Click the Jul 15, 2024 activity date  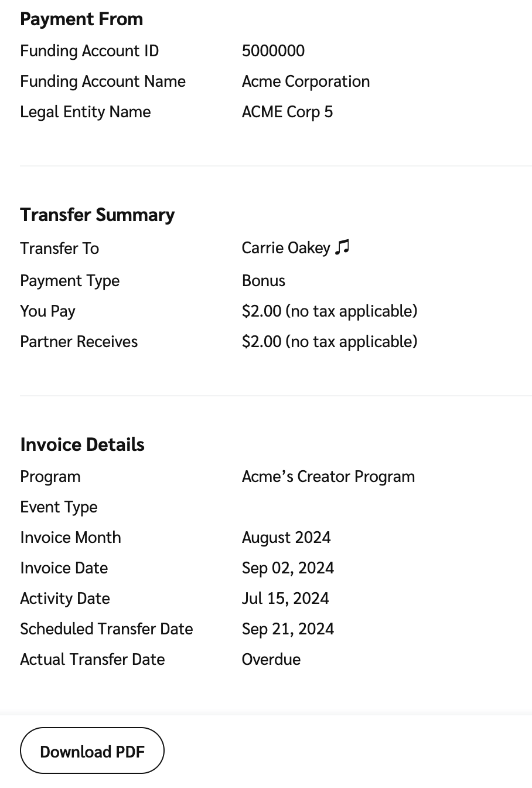(285, 599)
